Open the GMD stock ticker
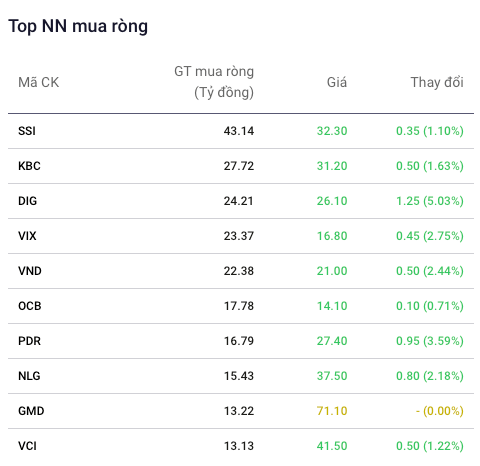 (31, 411)
